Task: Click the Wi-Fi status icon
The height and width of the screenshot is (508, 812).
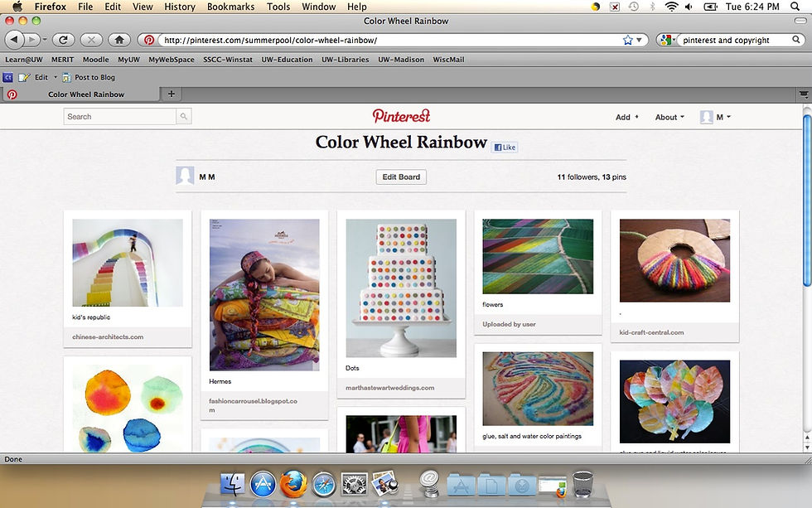Action: 671,7
